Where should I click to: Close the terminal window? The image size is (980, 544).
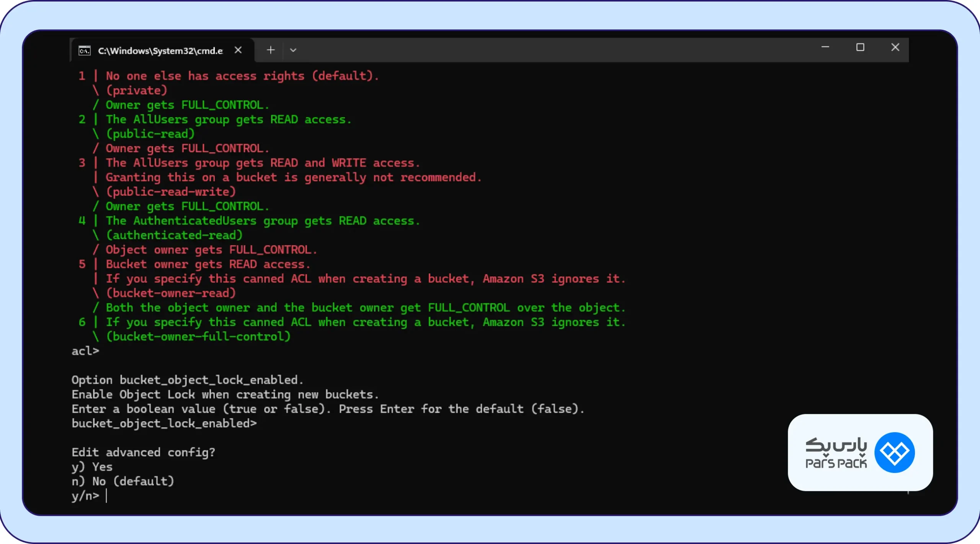pos(895,47)
